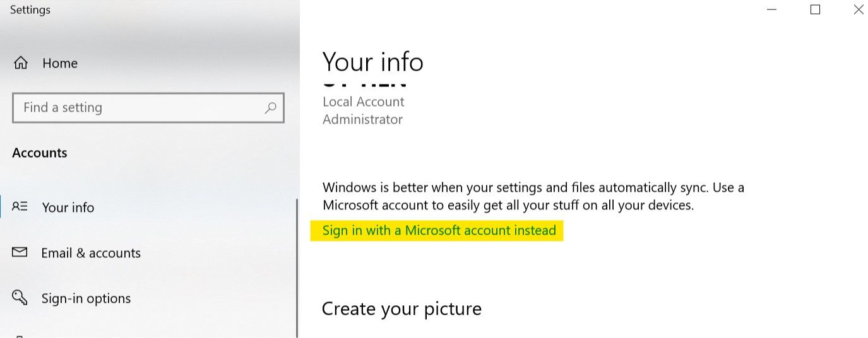Maximize the Settings window
Screen dimensions: 868x338
coord(815,9)
